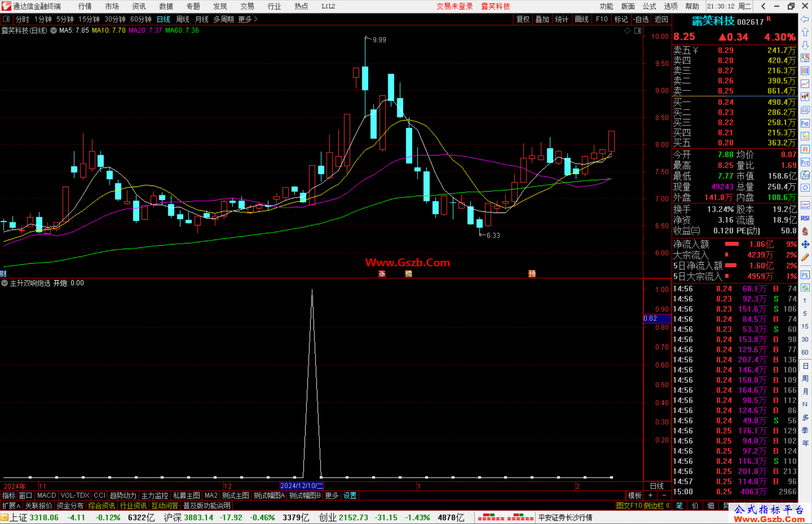The image size is (812, 524).
Task: Open 图文F10 at the bottom
Action: pos(629,506)
